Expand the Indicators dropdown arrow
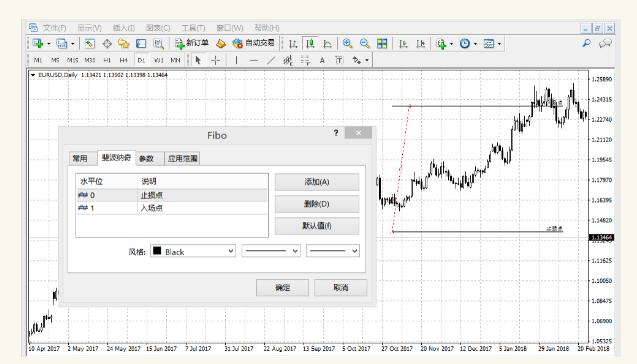The width and height of the screenshot is (637, 364). coord(451,43)
